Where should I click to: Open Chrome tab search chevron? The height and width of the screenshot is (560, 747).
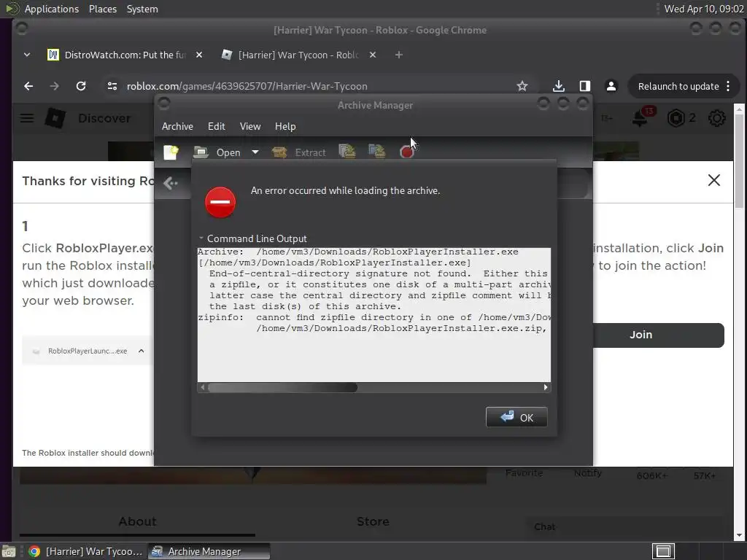[x=27, y=55]
